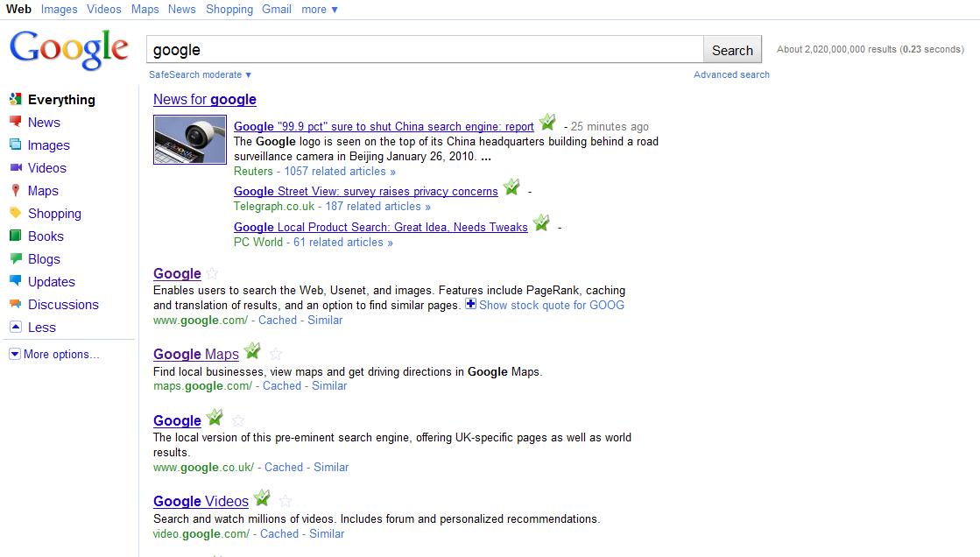Switch to Videos in the top navigation
The width and height of the screenshot is (980, 557).
[103, 10]
